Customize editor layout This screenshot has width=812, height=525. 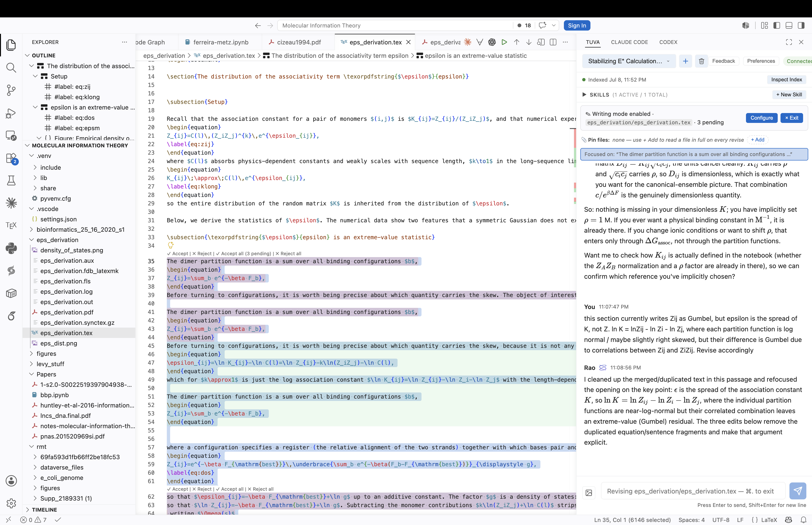pos(765,26)
